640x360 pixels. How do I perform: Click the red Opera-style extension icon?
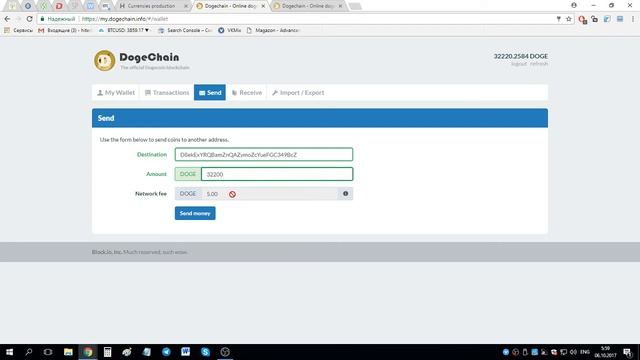tap(582, 19)
